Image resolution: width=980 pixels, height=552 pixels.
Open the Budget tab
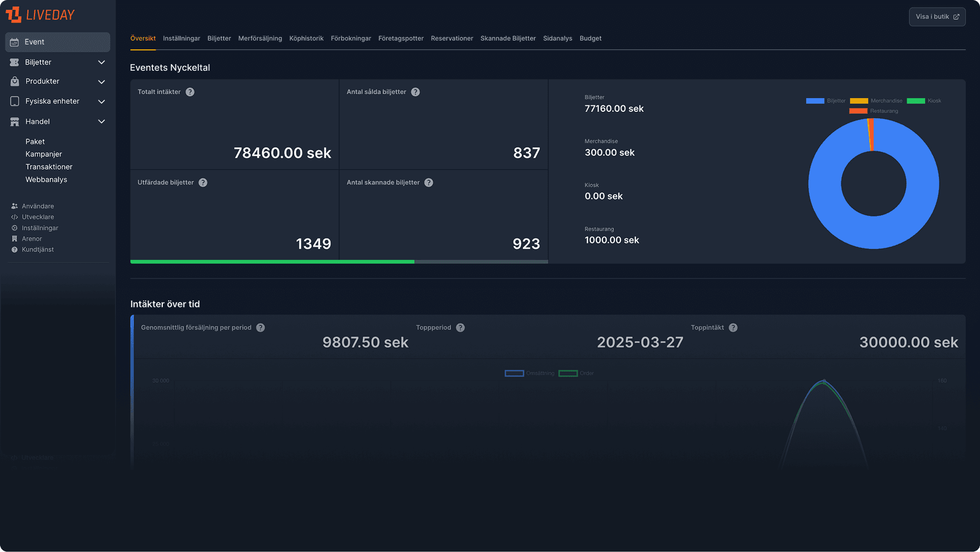coord(590,38)
